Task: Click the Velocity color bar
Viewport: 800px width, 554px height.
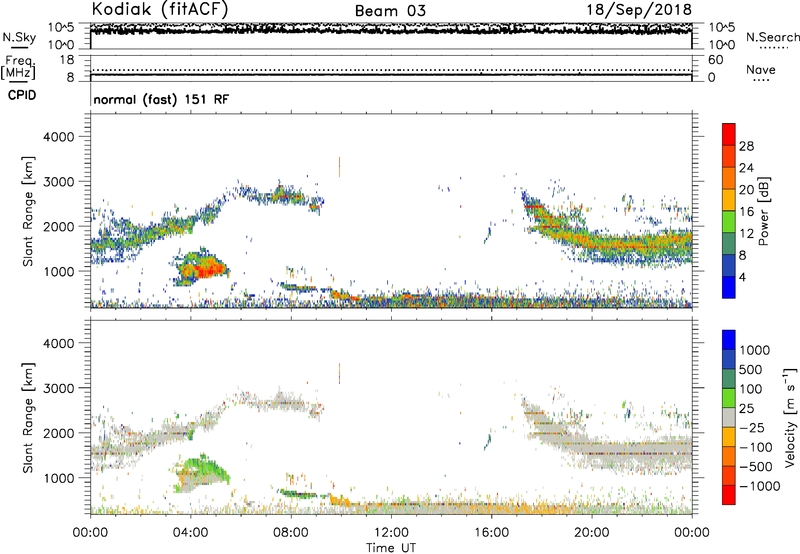Action: (x=729, y=417)
